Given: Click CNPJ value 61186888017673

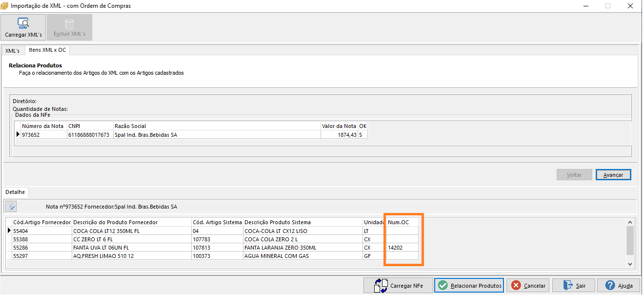Looking at the screenshot, I should (x=90, y=135).
